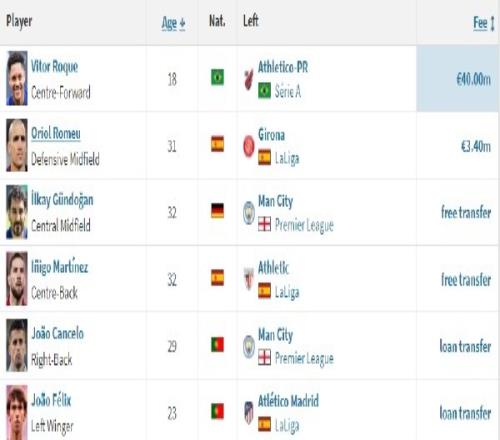Open Iñigo Martínez free transfer link
500x440 pixels.
(x=466, y=280)
